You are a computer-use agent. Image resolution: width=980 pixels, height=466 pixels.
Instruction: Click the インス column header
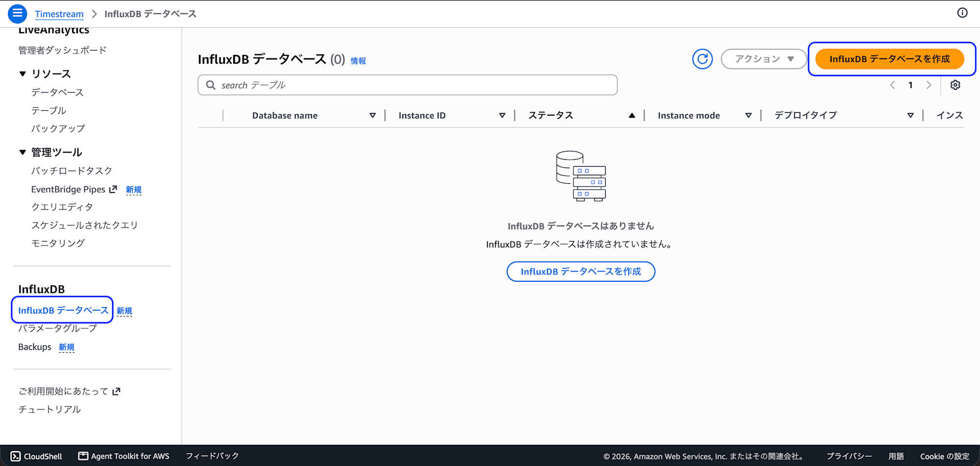pos(950,116)
